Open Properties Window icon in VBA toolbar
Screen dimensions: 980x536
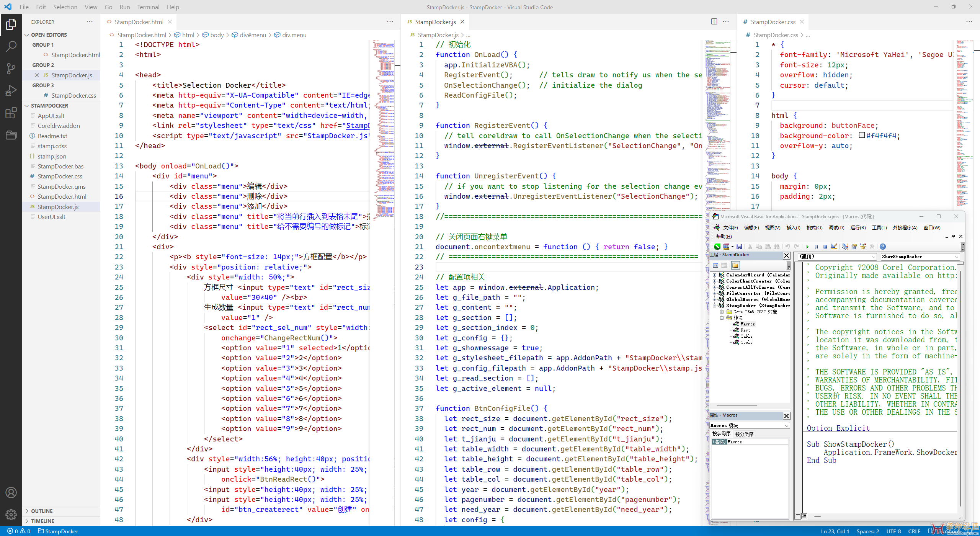click(854, 247)
